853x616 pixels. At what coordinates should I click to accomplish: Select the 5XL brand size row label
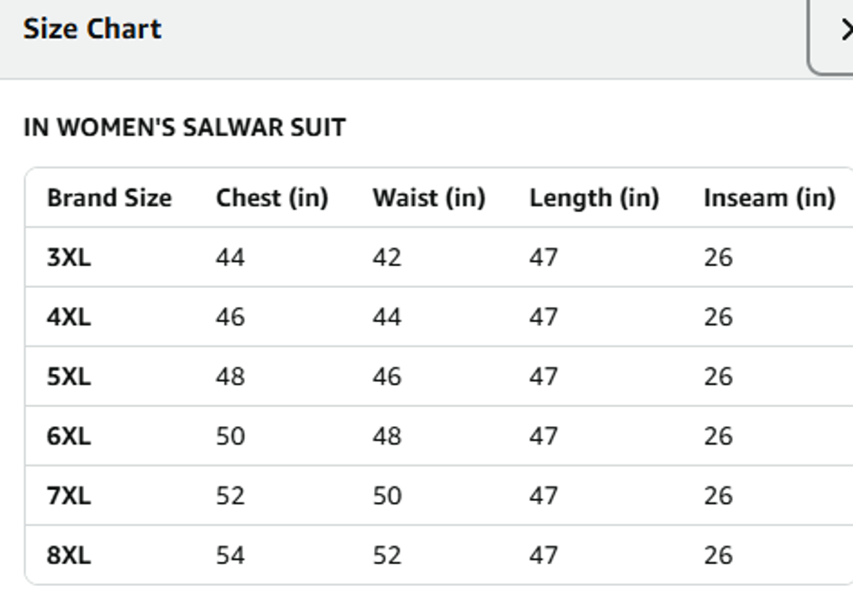click(69, 377)
